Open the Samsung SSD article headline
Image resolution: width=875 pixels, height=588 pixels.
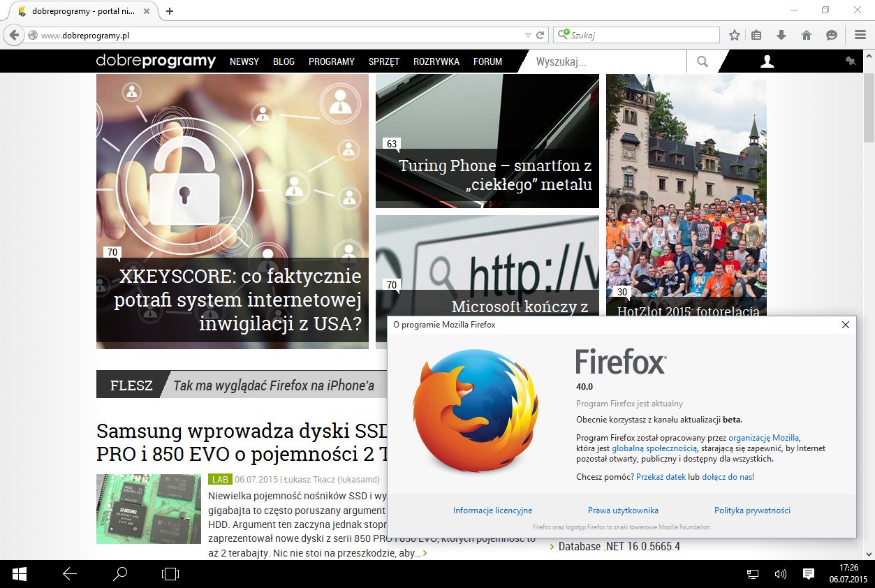(242, 442)
